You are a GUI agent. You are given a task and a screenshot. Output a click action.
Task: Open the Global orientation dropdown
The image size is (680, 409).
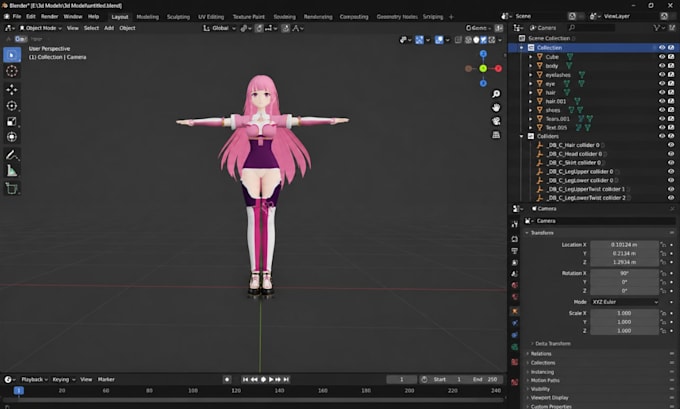[220, 28]
